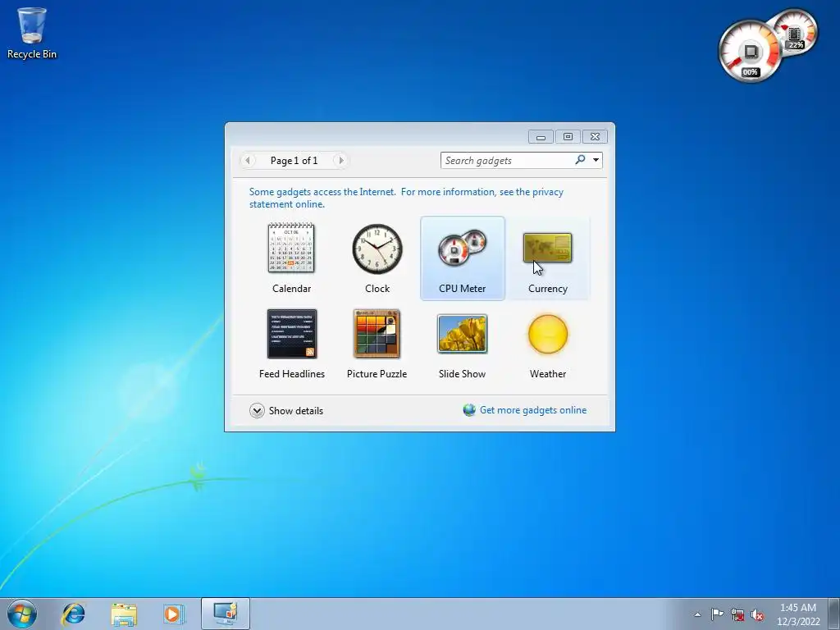The width and height of the screenshot is (840, 630).
Task: Click the Feed Headlines label text
Action: tap(292, 374)
